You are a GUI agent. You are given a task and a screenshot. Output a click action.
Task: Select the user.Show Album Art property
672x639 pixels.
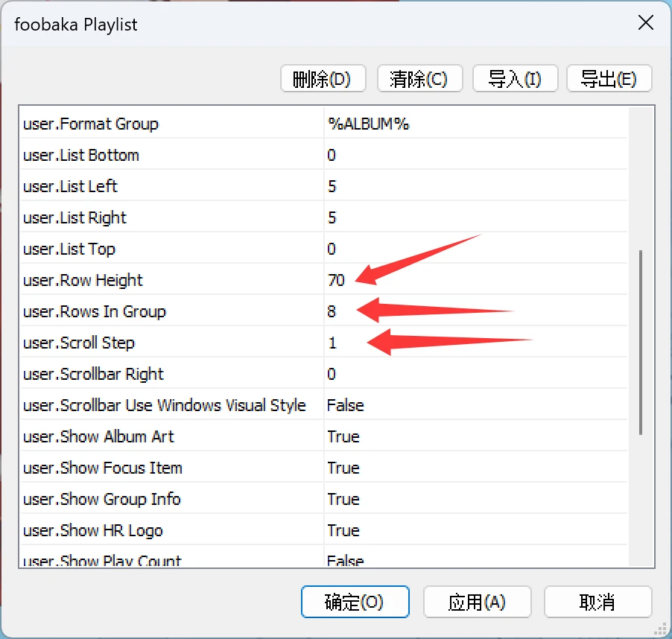[x=98, y=436]
